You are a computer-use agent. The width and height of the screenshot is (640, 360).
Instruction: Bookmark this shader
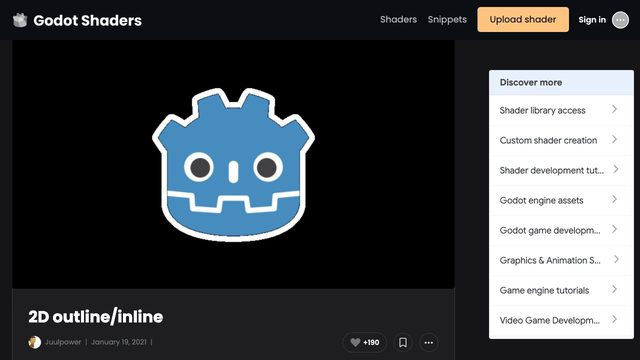click(402, 342)
